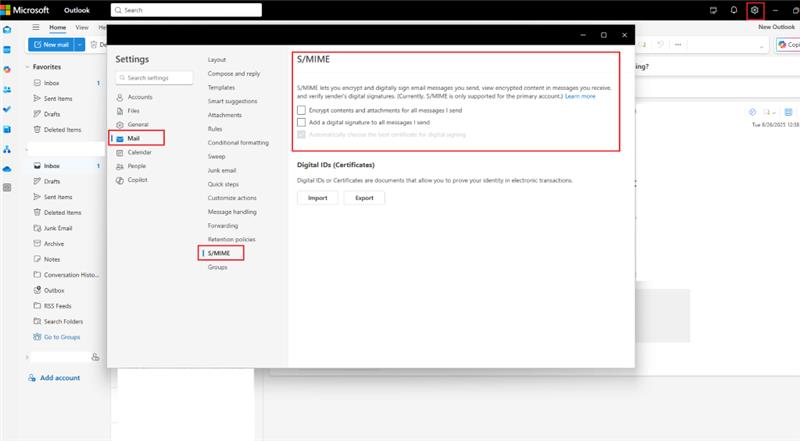800x441 pixels.
Task: Open Calendar settings category
Action: point(134,152)
